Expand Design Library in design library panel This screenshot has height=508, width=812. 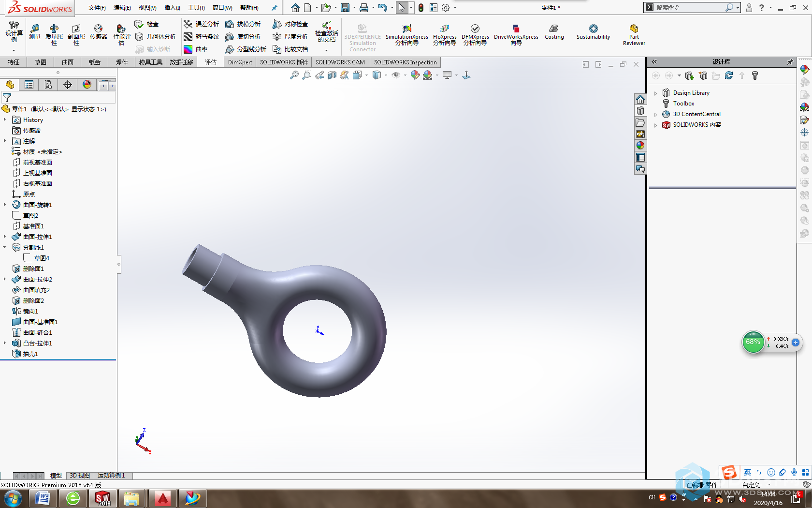click(656, 93)
